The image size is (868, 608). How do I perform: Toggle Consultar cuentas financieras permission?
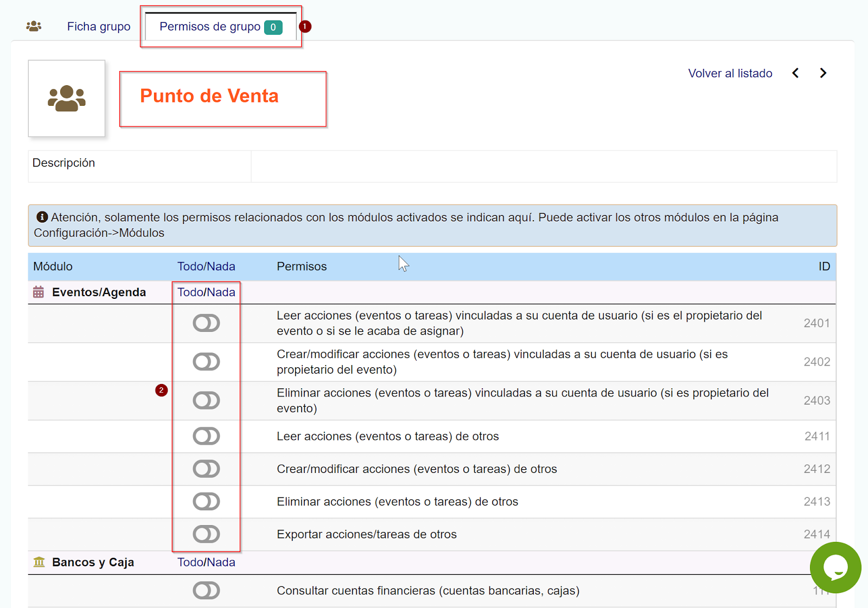click(x=206, y=591)
